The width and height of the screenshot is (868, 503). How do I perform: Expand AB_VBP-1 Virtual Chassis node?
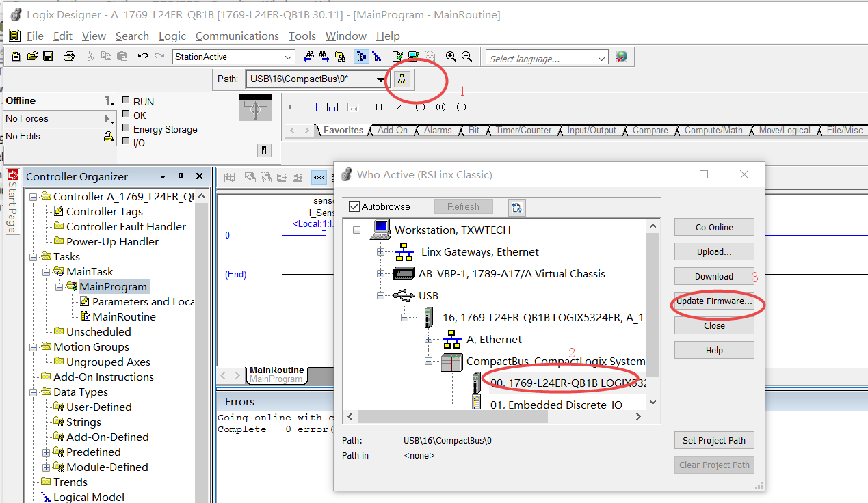click(x=380, y=274)
